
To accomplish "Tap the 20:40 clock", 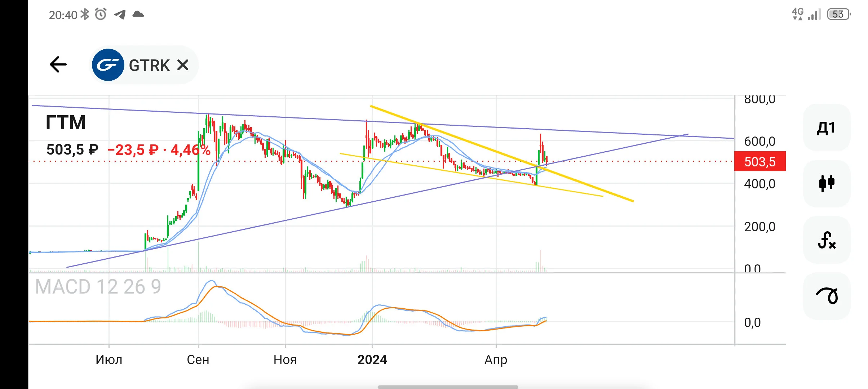I will point(63,15).
